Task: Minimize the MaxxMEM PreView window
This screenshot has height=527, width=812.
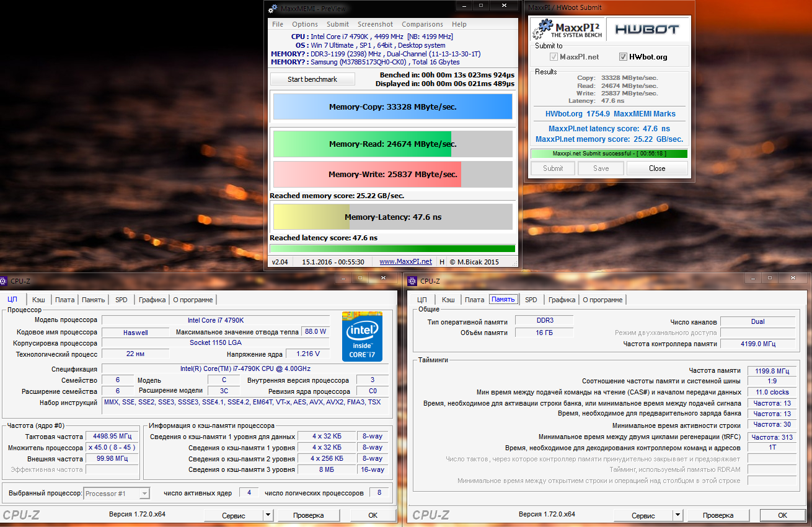Action: [x=464, y=6]
